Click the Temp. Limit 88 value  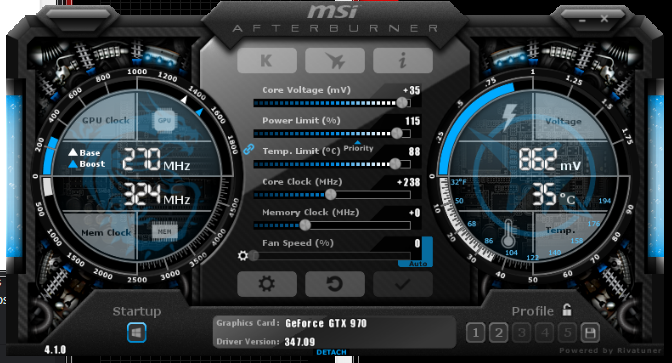(x=414, y=152)
